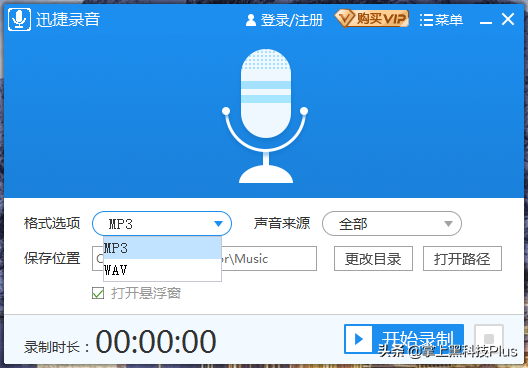This screenshot has width=528, height=368.
Task: Click the 迅捷录音 app logo icon
Action: [x=20, y=19]
